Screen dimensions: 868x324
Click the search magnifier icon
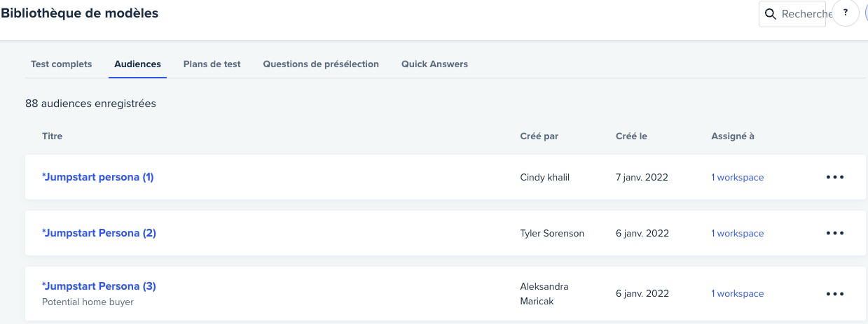(771, 14)
